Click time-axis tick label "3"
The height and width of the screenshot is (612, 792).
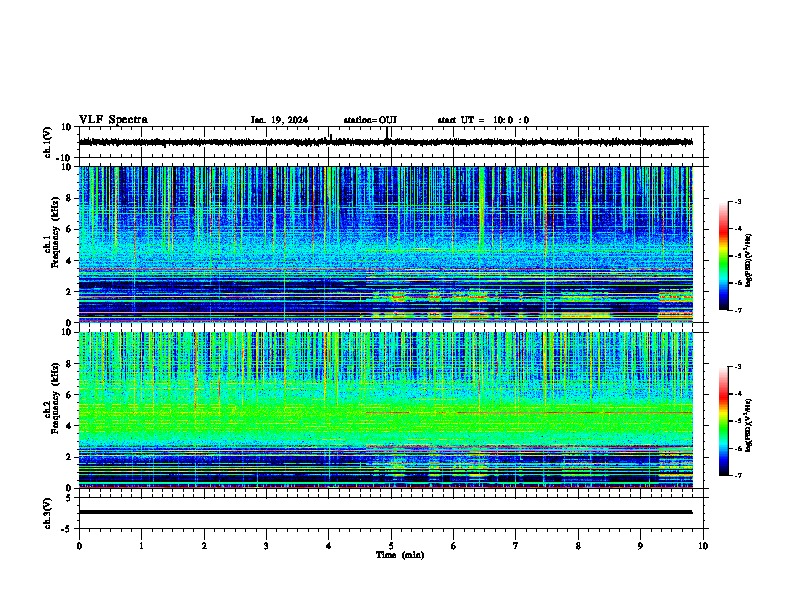point(266,546)
